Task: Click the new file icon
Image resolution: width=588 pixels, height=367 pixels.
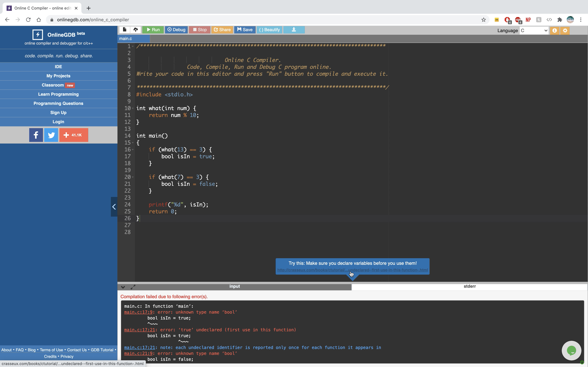Action: point(125,30)
